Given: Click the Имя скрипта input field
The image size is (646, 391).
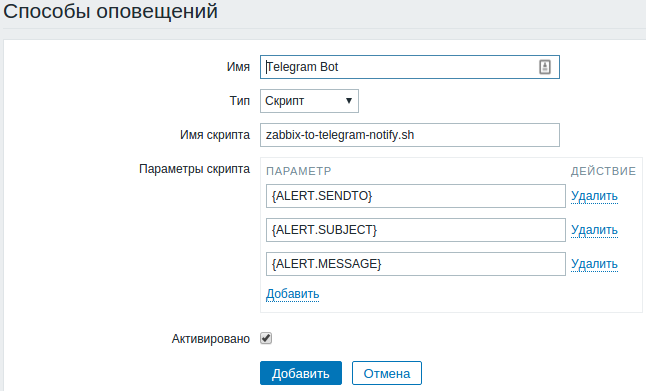Looking at the screenshot, I should pos(410,135).
